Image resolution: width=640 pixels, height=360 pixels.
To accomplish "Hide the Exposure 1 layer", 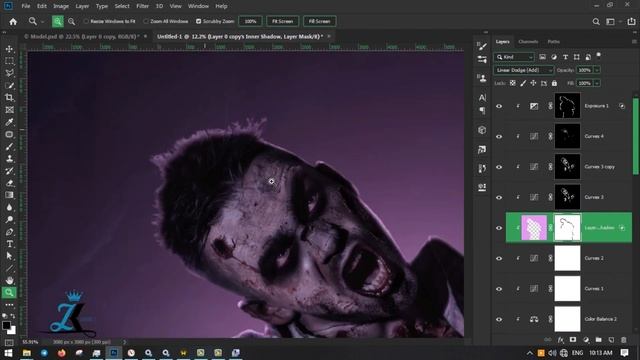I will [x=499, y=106].
